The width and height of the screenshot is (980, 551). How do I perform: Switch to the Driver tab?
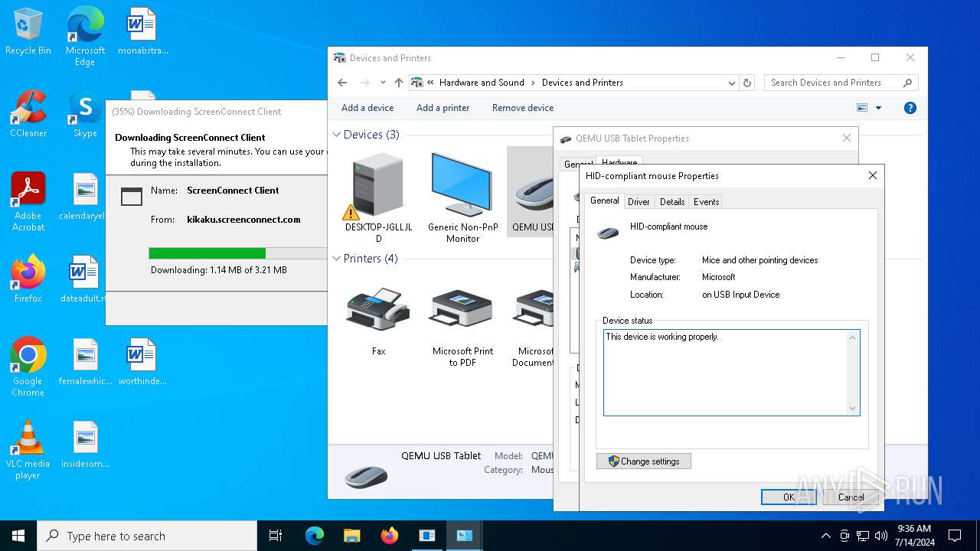(639, 202)
